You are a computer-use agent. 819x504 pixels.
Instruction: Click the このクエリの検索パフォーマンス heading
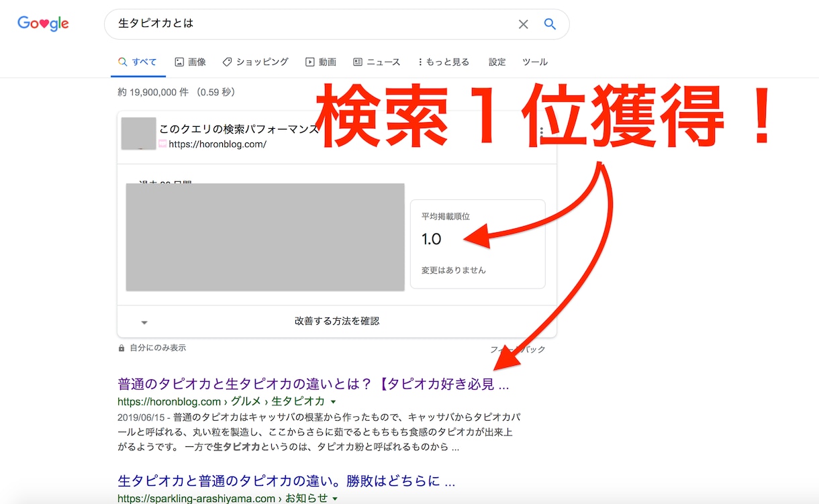tap(239, 129)
